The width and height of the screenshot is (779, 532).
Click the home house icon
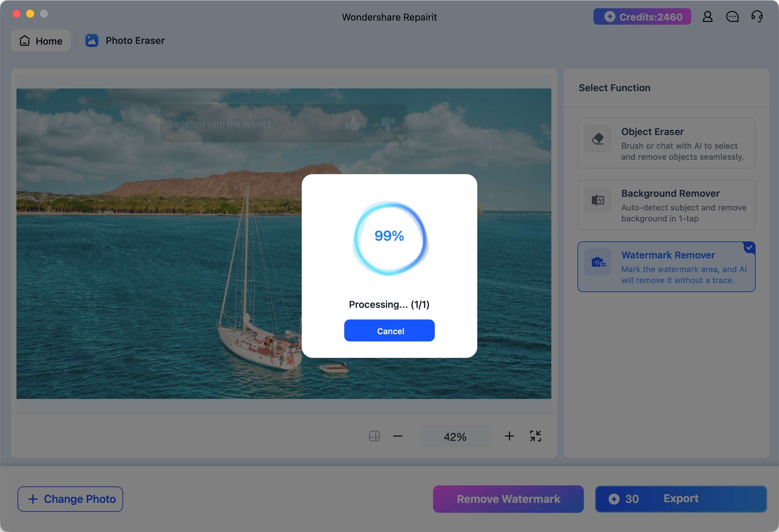pyautogui.click(x=25, y=40)
